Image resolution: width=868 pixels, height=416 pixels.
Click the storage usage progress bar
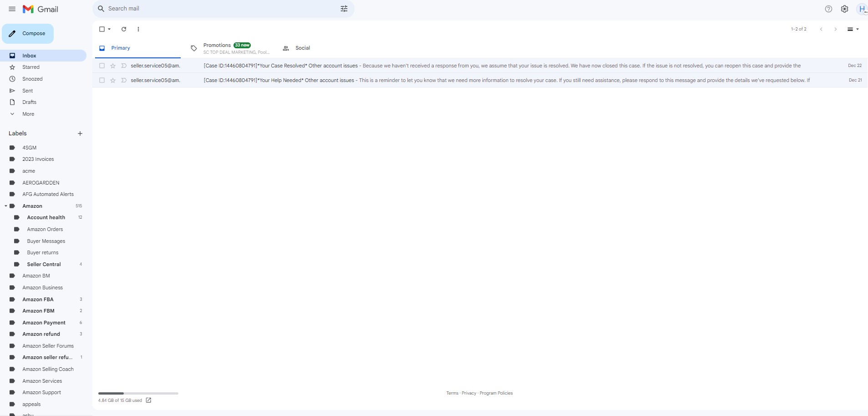138,393
